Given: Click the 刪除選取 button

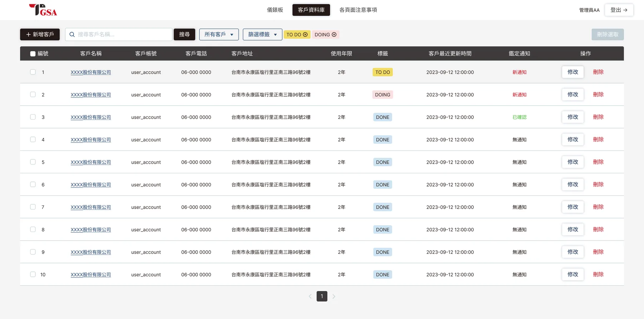Looking at the screenshot, I should 608,34.
